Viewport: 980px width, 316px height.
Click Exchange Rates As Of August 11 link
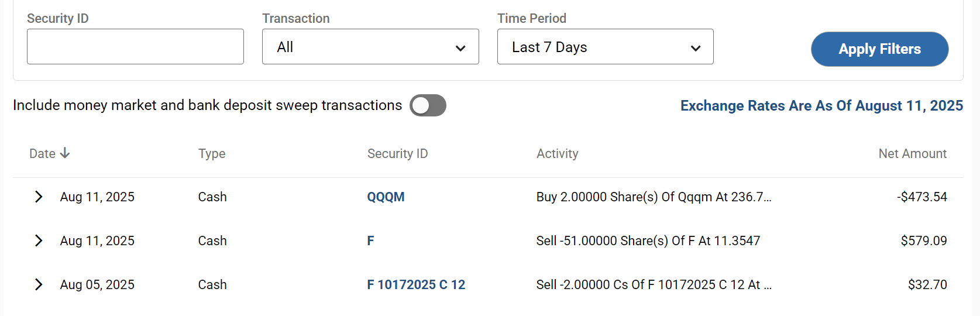click(x=821, y=106)
